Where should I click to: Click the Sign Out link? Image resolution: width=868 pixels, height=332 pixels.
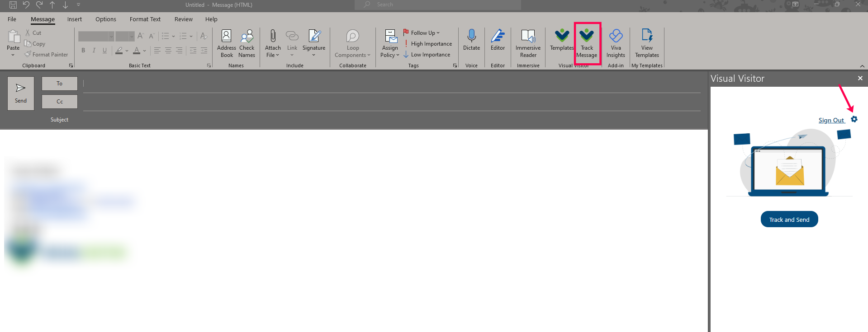pyautogui.click(x=831, y=120)
